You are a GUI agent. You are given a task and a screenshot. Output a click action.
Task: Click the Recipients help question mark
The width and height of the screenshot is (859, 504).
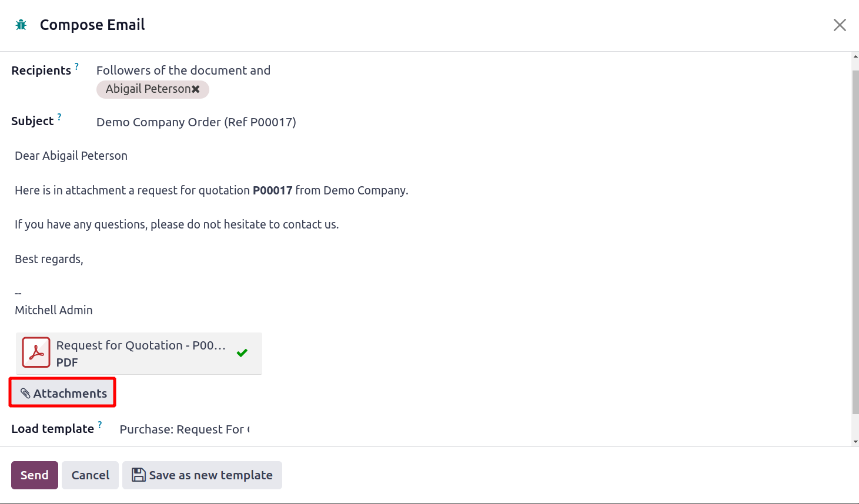coord(76,66)
